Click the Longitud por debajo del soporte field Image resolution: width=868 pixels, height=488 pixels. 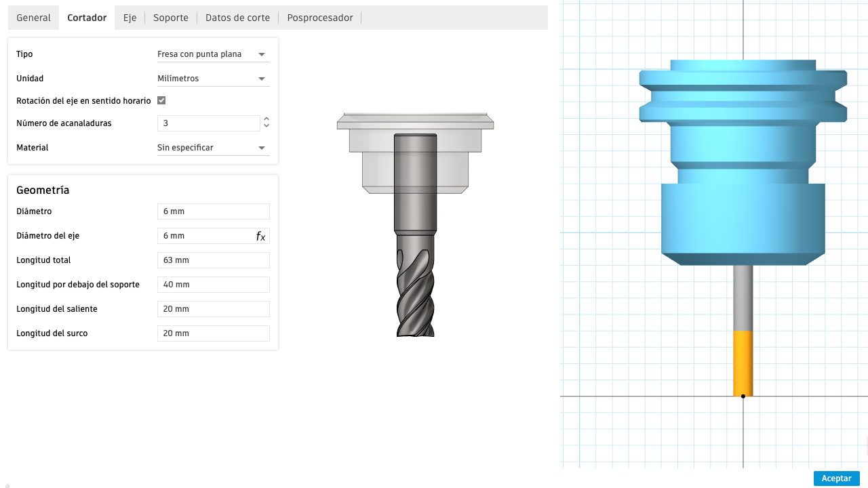pyautogui.click(x=213, y=285)
